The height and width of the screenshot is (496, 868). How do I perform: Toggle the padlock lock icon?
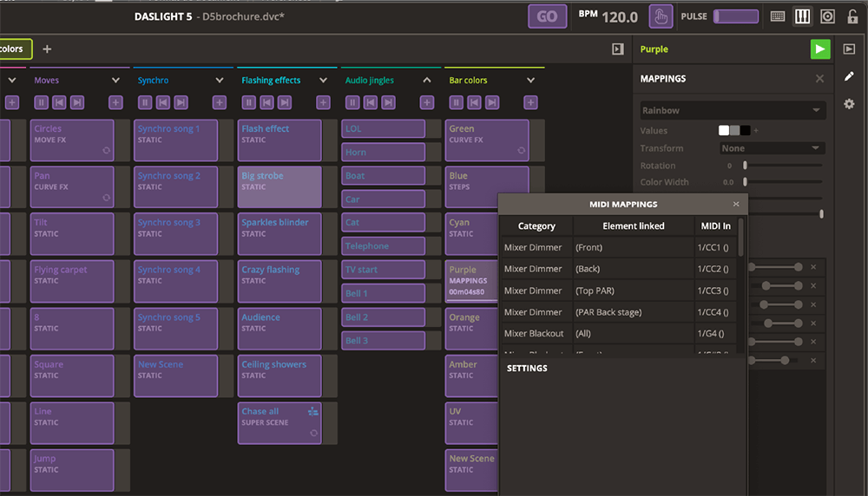[852, 16]
